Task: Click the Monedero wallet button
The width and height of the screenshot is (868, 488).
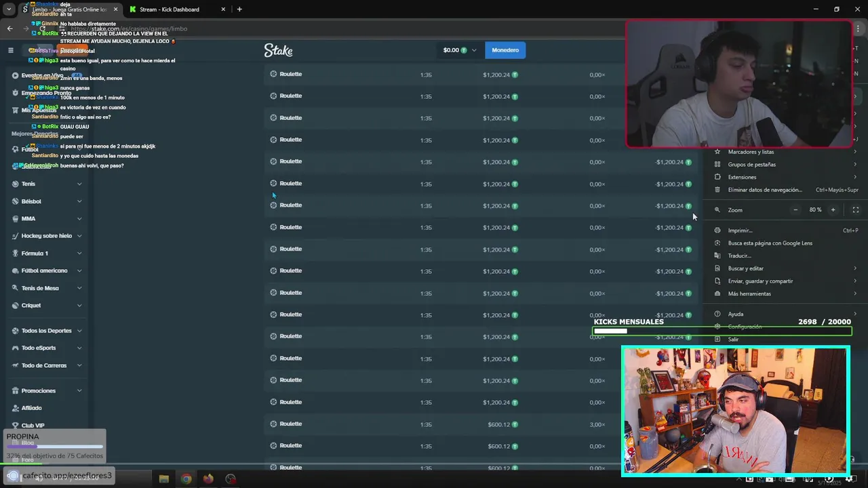Action: [x=505, y=50]
